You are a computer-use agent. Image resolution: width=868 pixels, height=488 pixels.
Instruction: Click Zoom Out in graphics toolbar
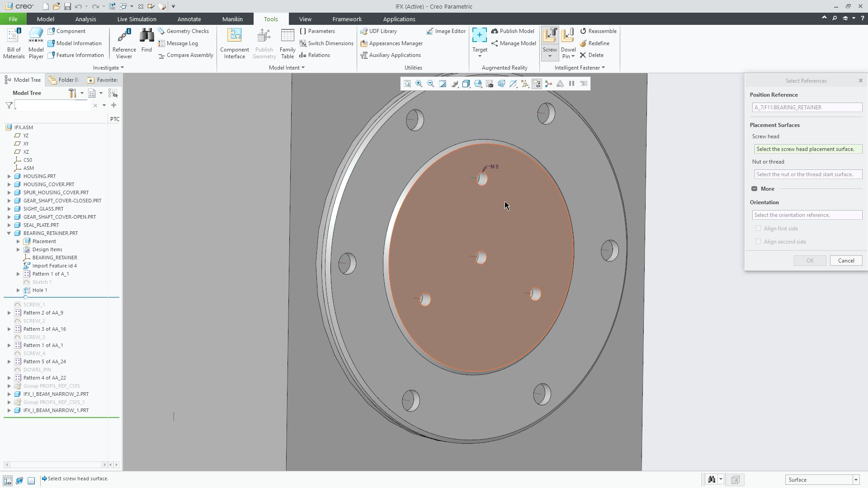click(431, 84)
